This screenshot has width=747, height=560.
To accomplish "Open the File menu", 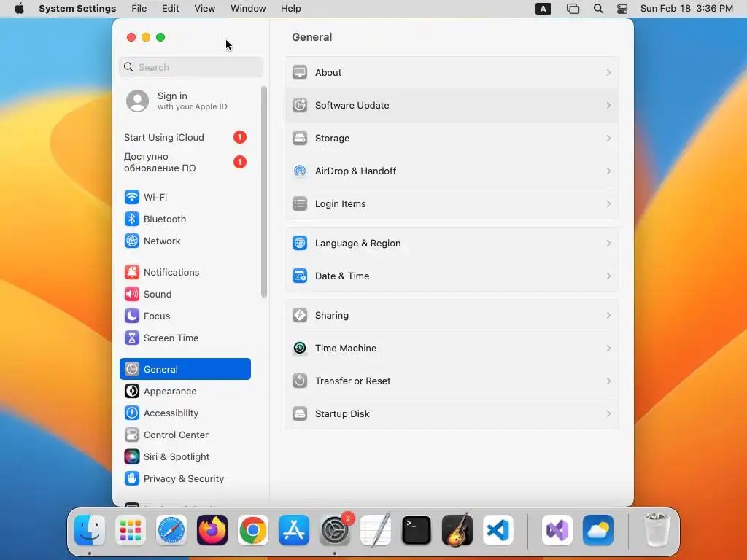I will click(139, 9).
